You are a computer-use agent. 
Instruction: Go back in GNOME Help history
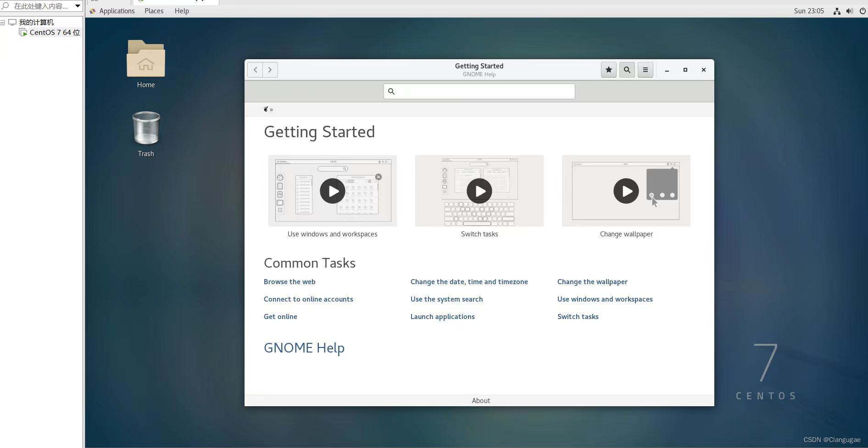pos(255,70)
